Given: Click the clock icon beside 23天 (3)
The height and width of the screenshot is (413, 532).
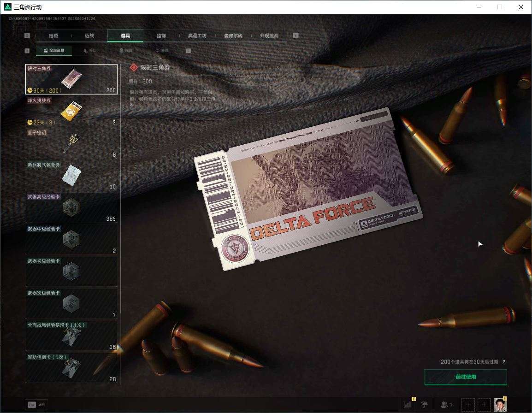Looking at the screenshot, I should point(30,122).
